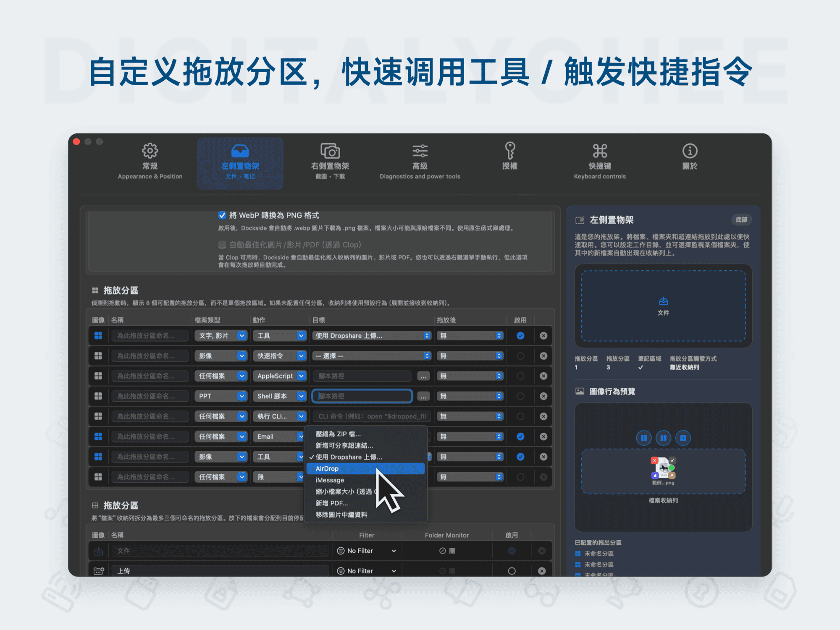
Task: Toggle 啟用 for the 上传 row
Action: point(512,570)
